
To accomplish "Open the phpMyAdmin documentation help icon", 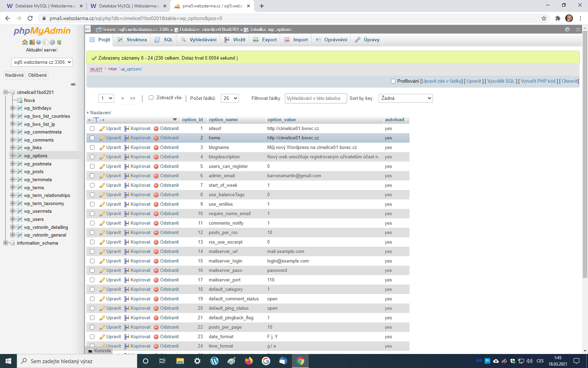I will (38, 42).
